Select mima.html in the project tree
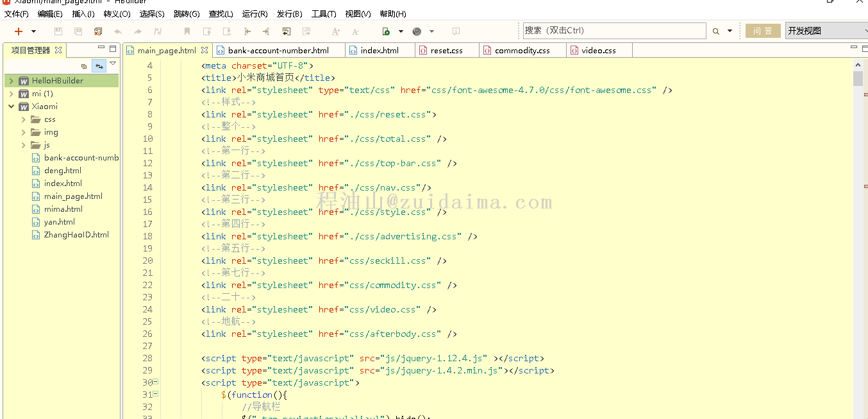The width and height of the screenshot is (868, 419). coord(63,209)
